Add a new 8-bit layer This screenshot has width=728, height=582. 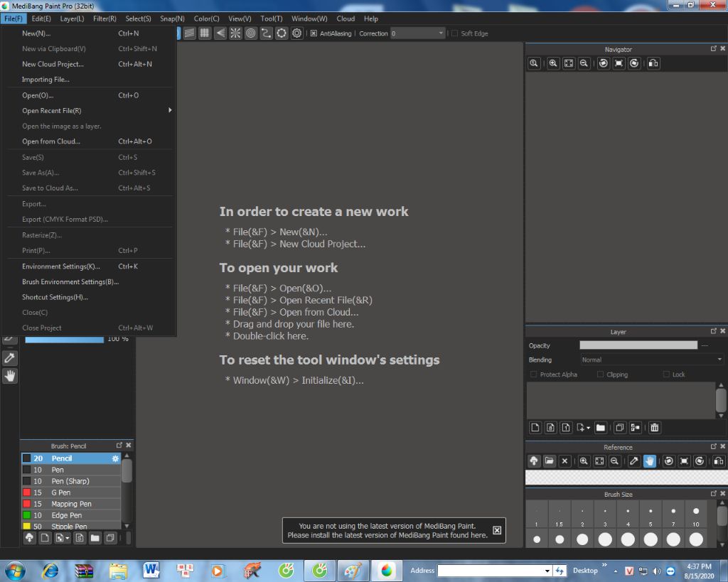550,428
